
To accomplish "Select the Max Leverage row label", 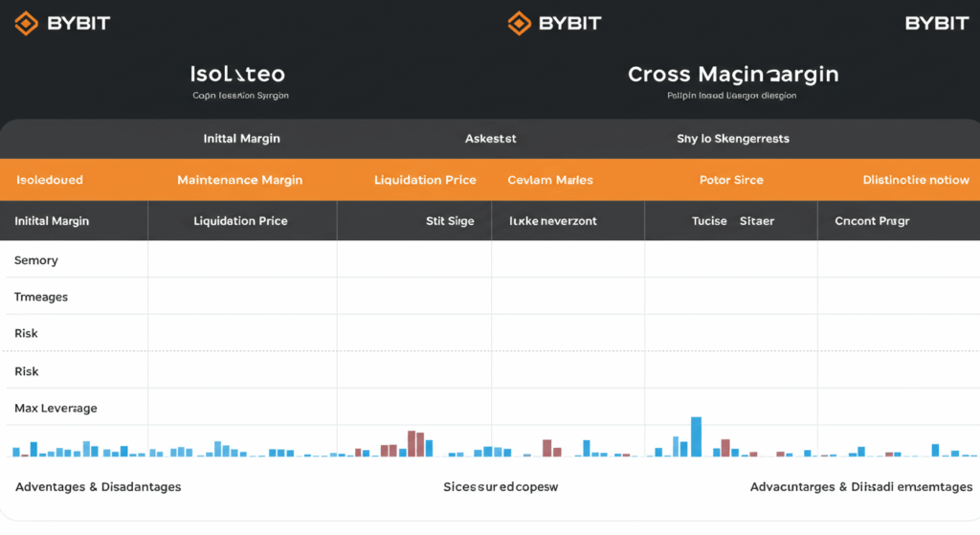I will click(x=56, y=408).
